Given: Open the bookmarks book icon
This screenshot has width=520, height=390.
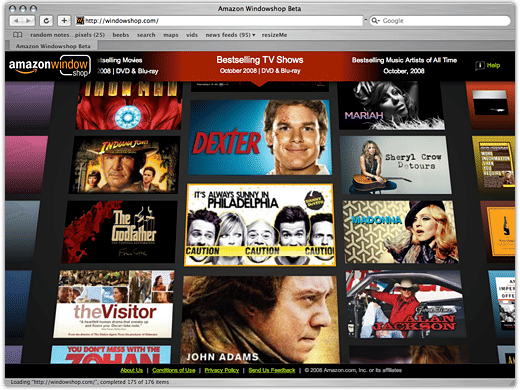Looking at the screenshot, I should pos(17,35).
